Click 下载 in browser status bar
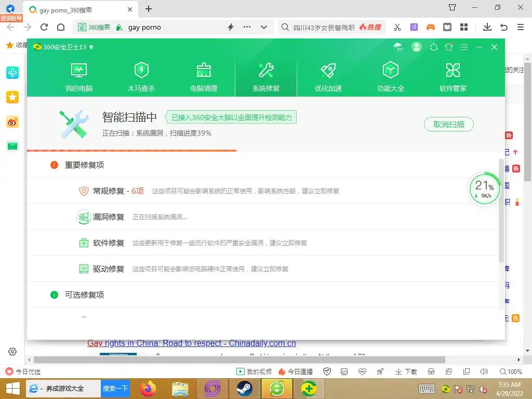This screenshot has width=532, height=399. click(x=406, y=372)
